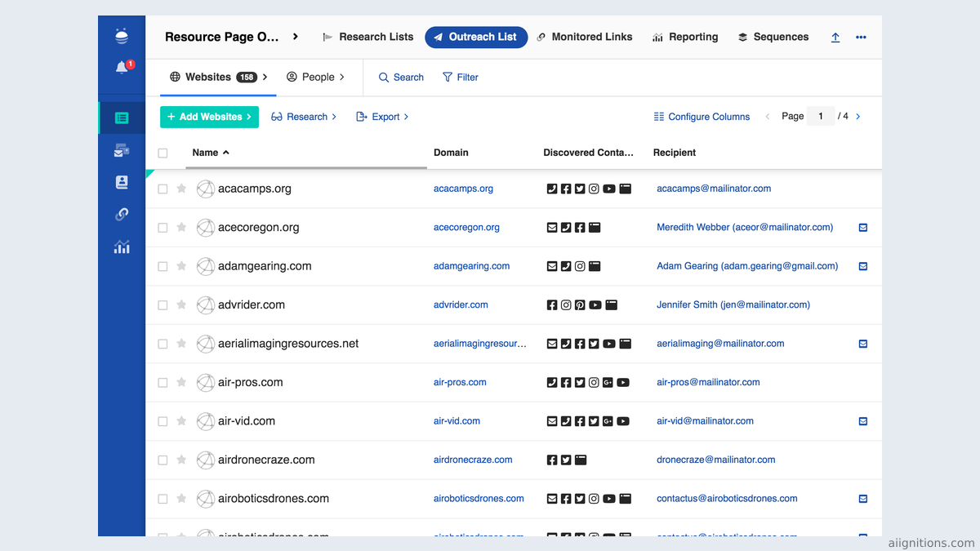
Task: Check the advrider.com row checkbox
Action: [163, 305]
